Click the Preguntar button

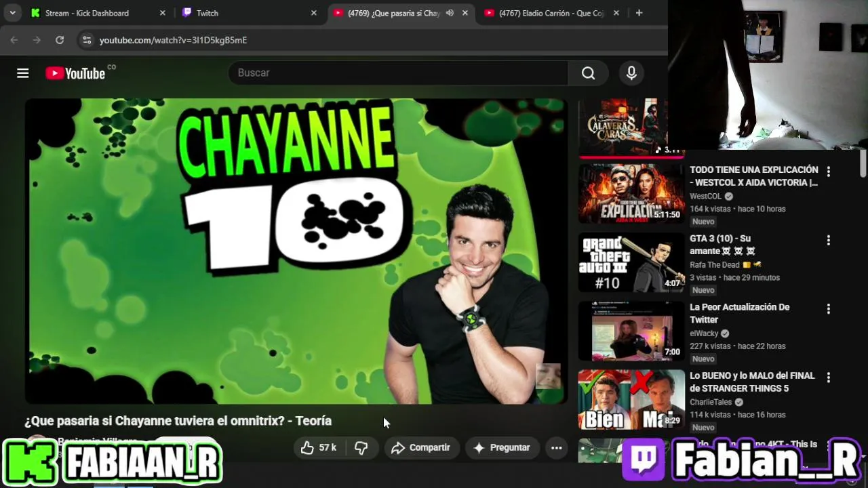(x=501, y=447)
